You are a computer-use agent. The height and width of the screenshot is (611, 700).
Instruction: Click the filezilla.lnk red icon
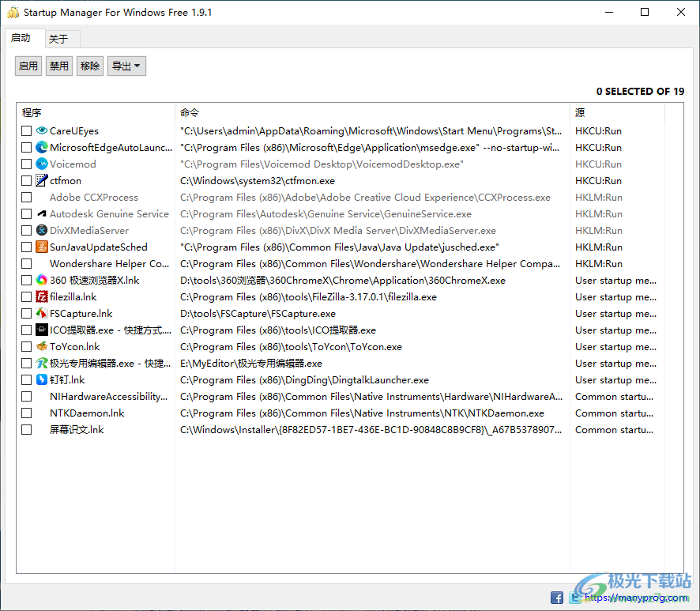pyautogui.click(x=42, y=296)
